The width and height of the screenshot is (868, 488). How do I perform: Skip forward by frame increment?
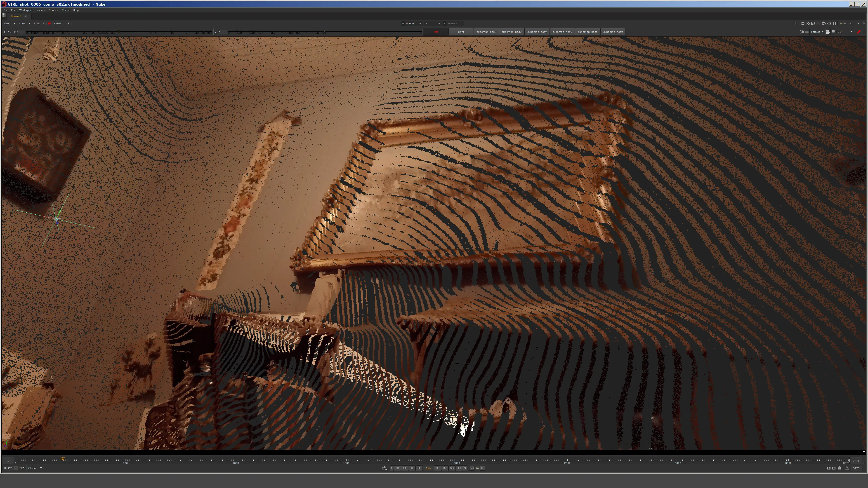483,468
